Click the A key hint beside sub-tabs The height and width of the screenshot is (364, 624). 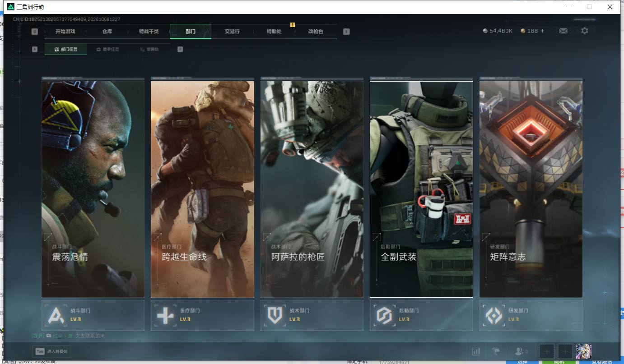pos(35,49)
